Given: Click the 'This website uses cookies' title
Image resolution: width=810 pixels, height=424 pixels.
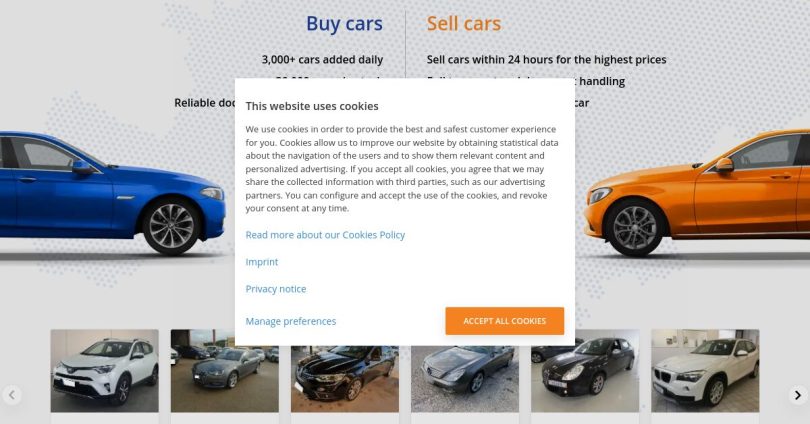Looking at the screenshot, I should point(312,106).
